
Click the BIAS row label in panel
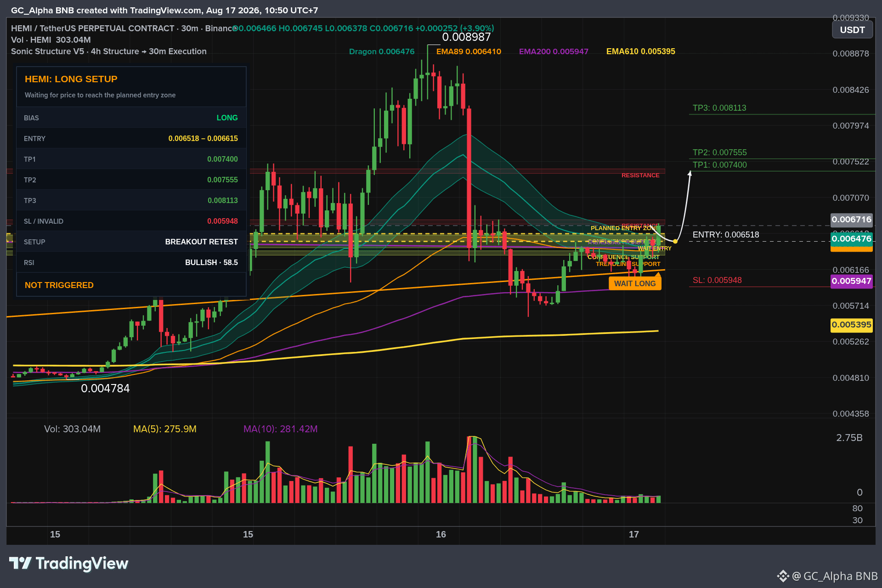pyautogui.click(x=31, y=118)
